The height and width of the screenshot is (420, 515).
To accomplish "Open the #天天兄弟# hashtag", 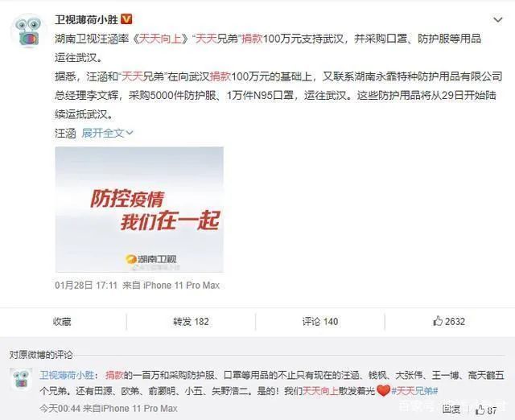I will pyautogui.click(x=414, y=391).
